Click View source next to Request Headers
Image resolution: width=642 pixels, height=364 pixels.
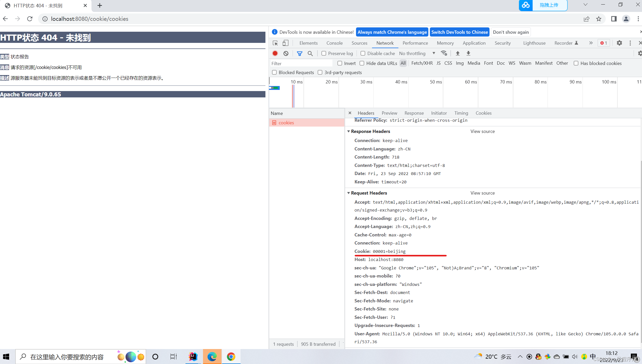[482, 193]
